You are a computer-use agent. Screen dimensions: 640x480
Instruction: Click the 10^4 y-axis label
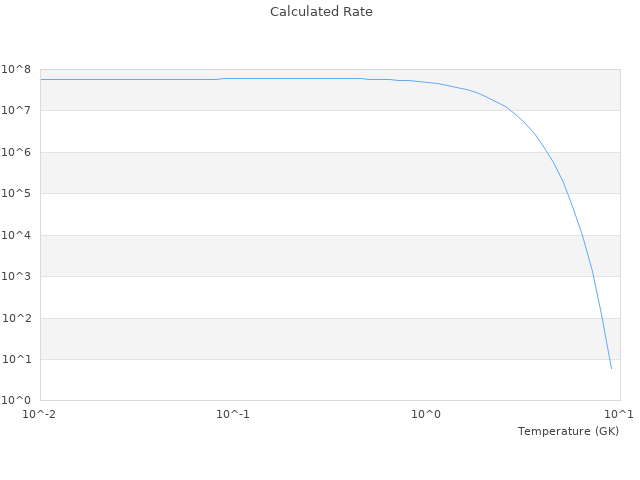(17, 235)
